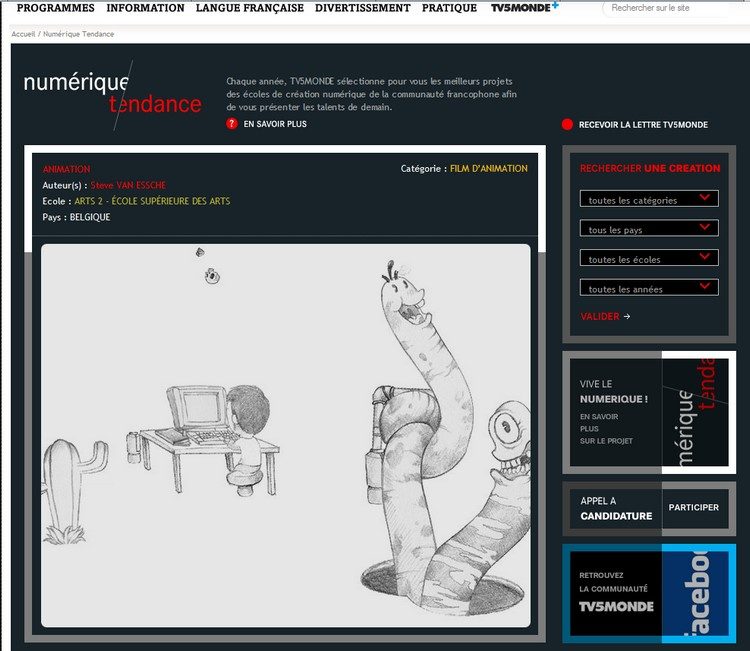Screen dimensions: 750x651
Task: Open the DIVERTISSEMENT menu
Action: pos(362,8)
